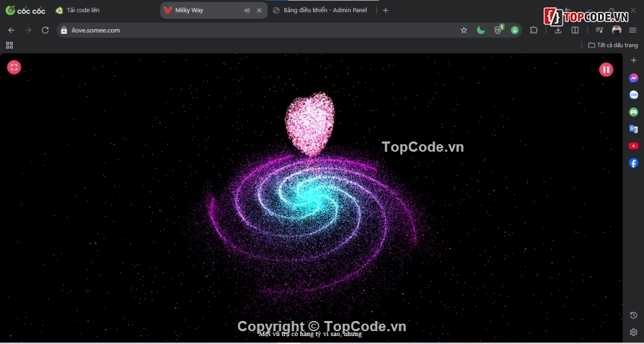Pause the music with the pink button
The image size is (644, 344).
606,70
